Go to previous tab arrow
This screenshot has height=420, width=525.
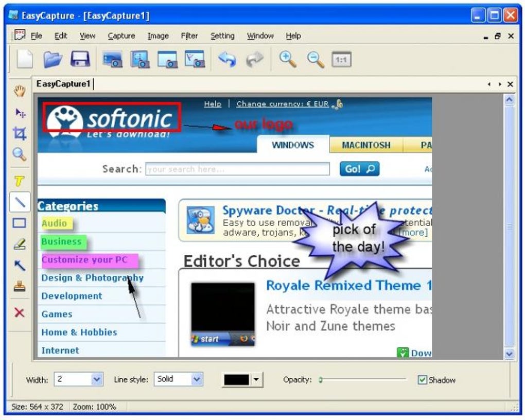coord(489,84)
